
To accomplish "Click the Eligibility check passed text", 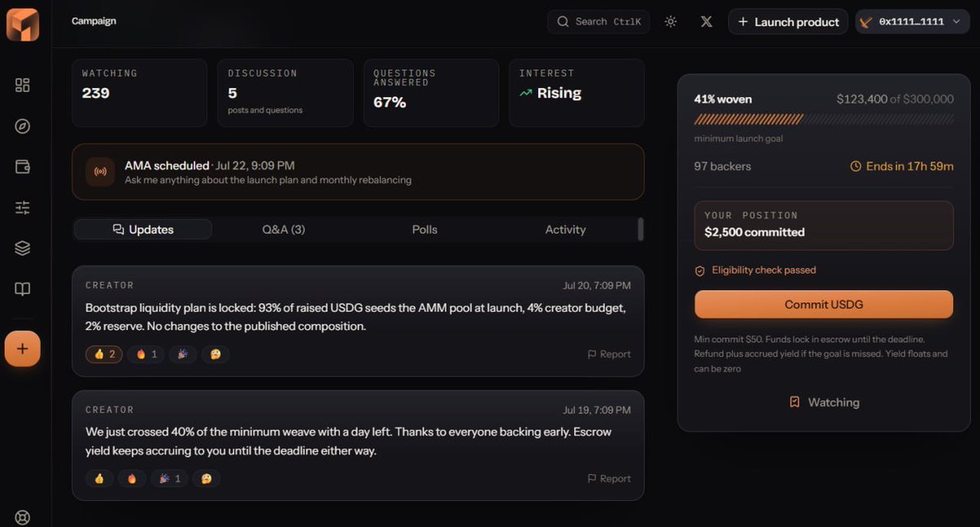I will click(764, 270).
